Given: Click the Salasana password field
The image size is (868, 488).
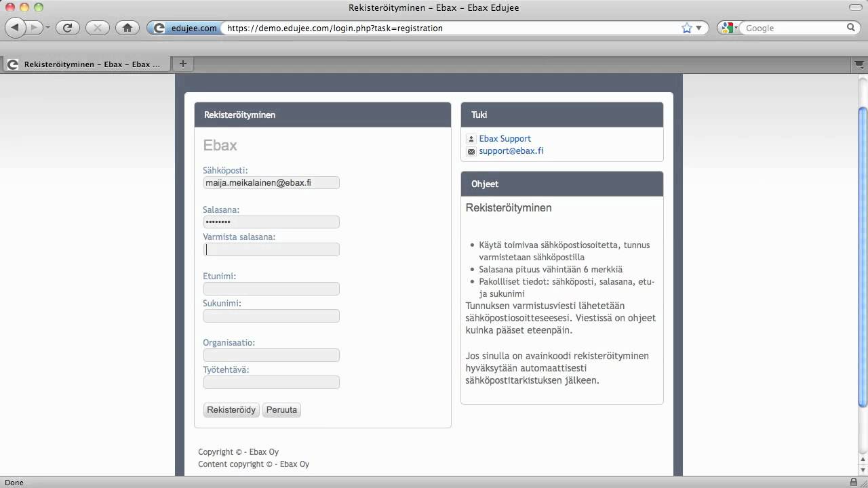Looking at the screenshot, I should 271,222.
